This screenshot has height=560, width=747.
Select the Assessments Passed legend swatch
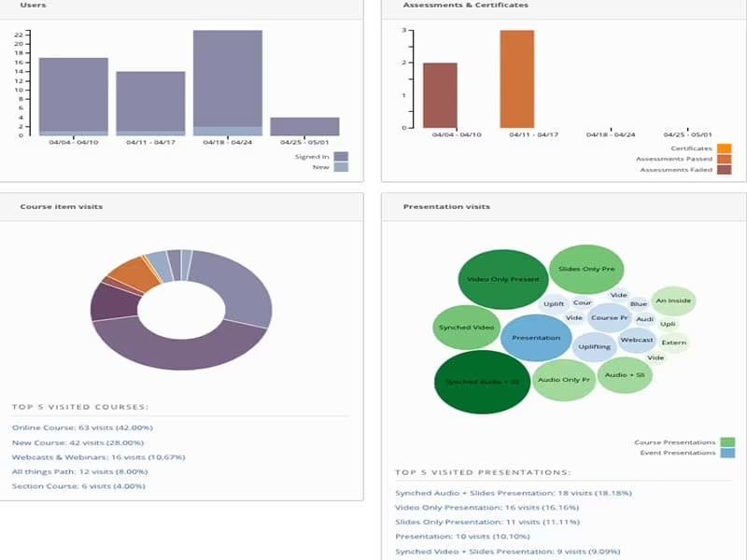pos(725,159)
